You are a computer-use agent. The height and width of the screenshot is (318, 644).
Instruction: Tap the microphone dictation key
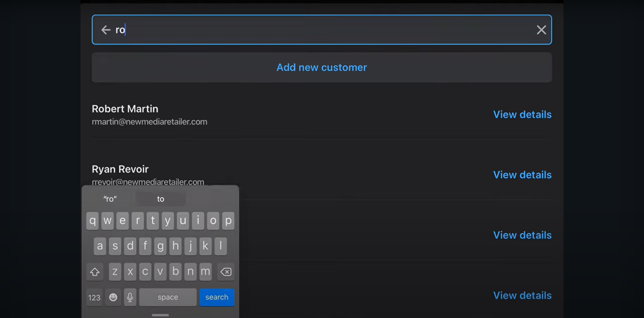click(130, 297)
